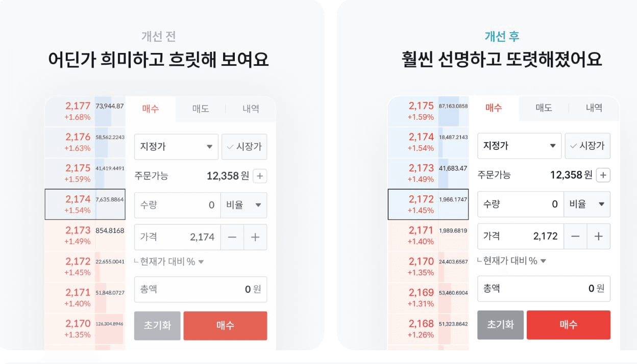Viewport: 637px width, 364px height.
Task: Open 지정가 dropdown in the 개선 전 panel
Action: [176, 147]
